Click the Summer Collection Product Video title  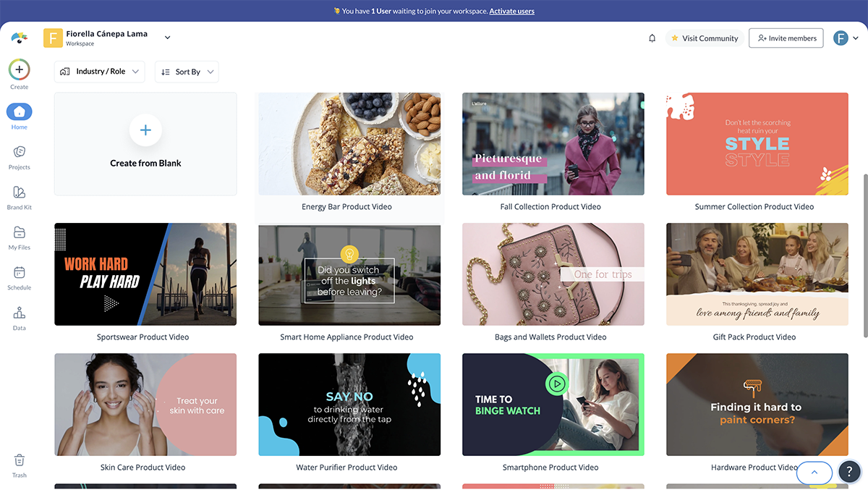[x=754, y=207]
